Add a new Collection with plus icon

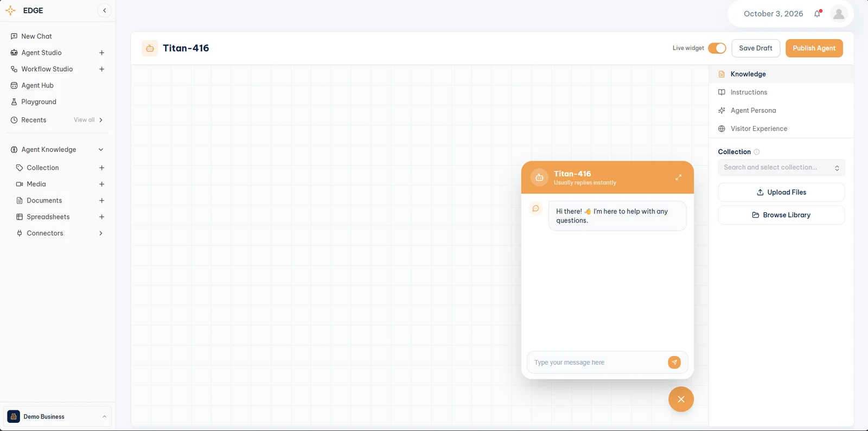tap(101, 168)
